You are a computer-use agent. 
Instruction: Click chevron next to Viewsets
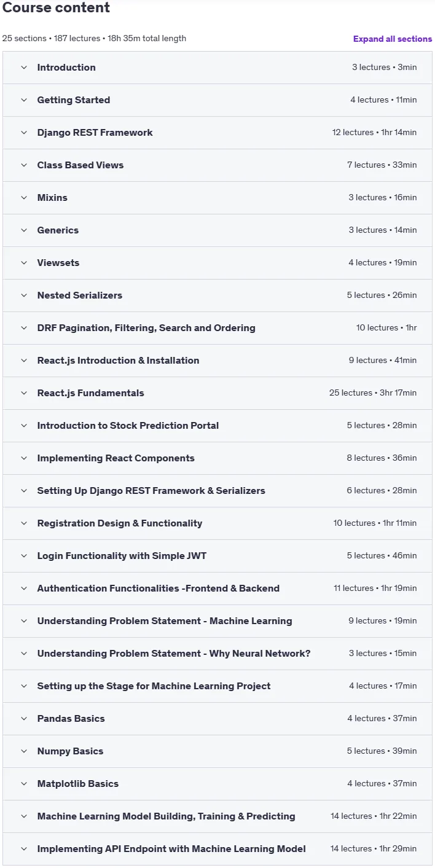24,263
